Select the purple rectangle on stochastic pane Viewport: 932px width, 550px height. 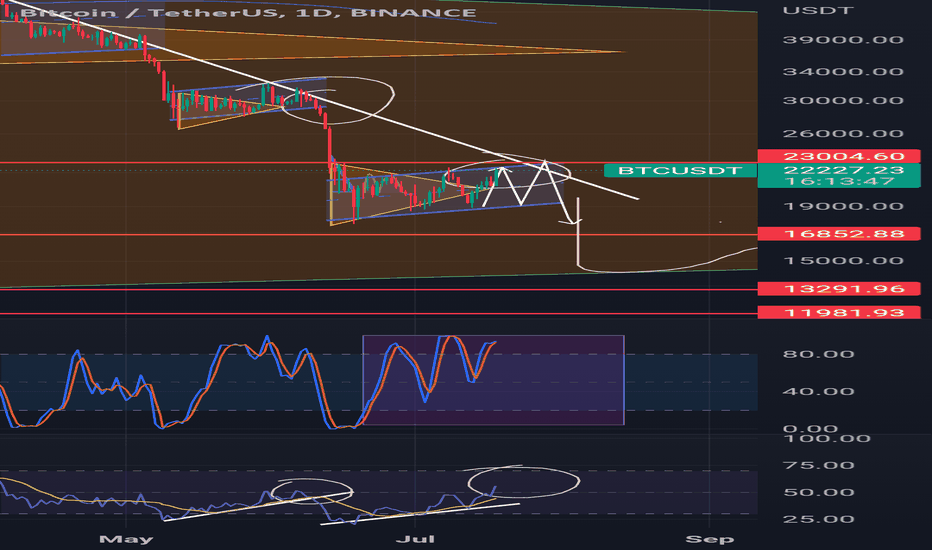point(493,381)
